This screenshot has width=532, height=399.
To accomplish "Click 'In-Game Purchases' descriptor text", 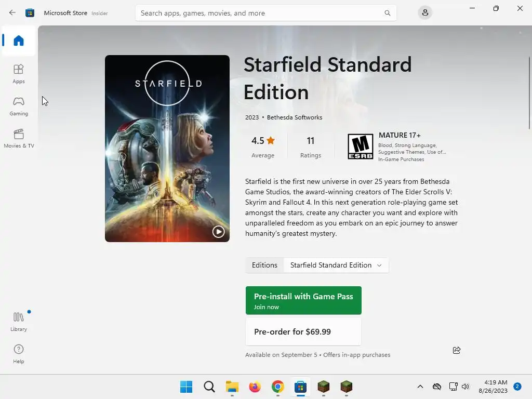I will (401, 159).
